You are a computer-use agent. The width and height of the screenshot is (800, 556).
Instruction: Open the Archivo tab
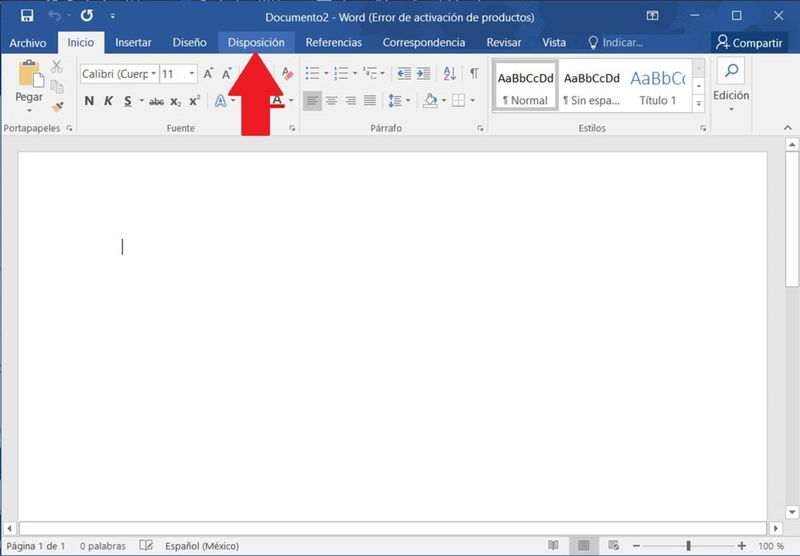tap(28, 43)
